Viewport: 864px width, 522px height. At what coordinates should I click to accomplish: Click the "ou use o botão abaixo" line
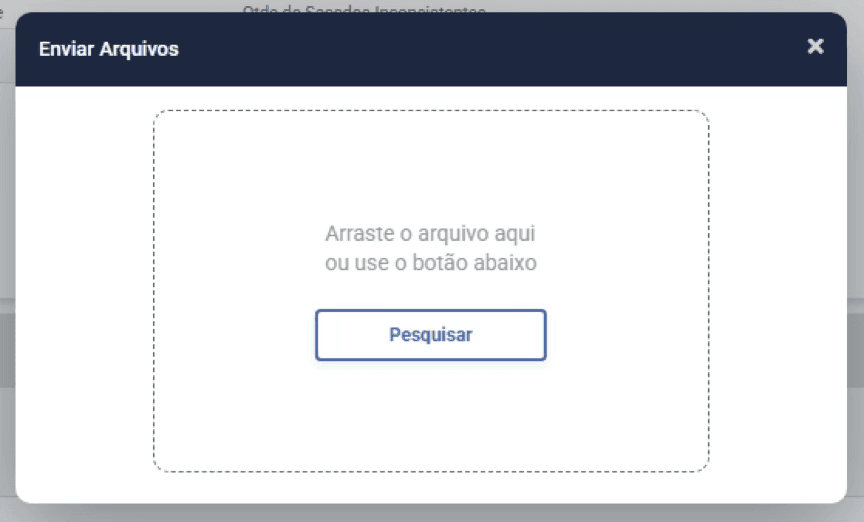coord(430,262)
